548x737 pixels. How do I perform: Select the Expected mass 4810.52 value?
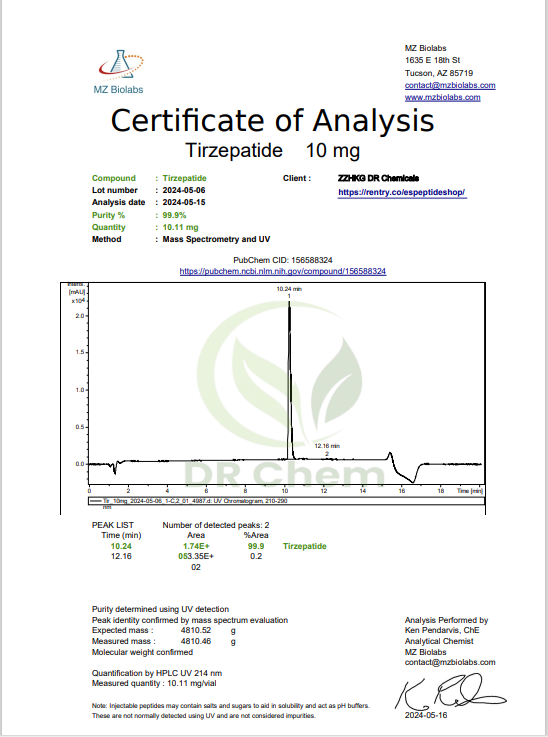click(x=196, y=630)
